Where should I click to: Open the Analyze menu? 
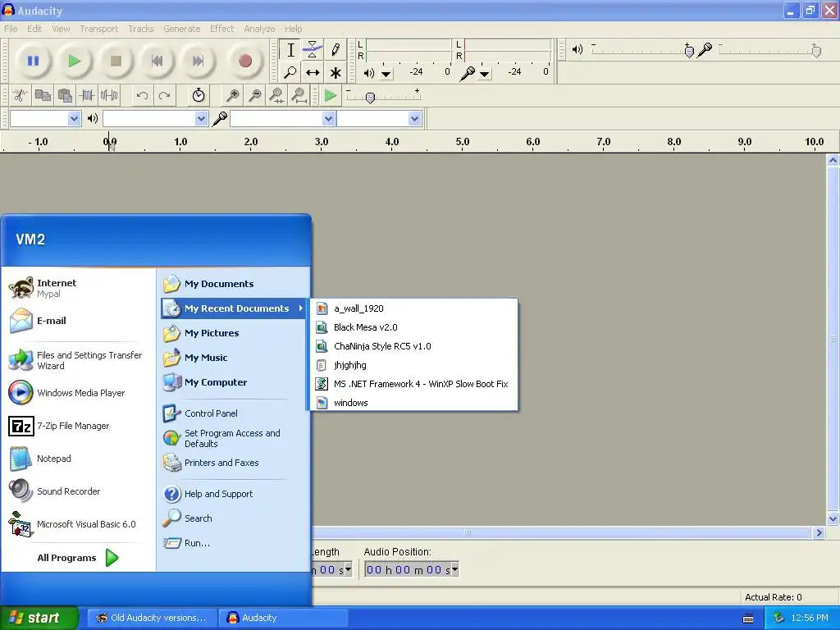[x=259, y=29]
